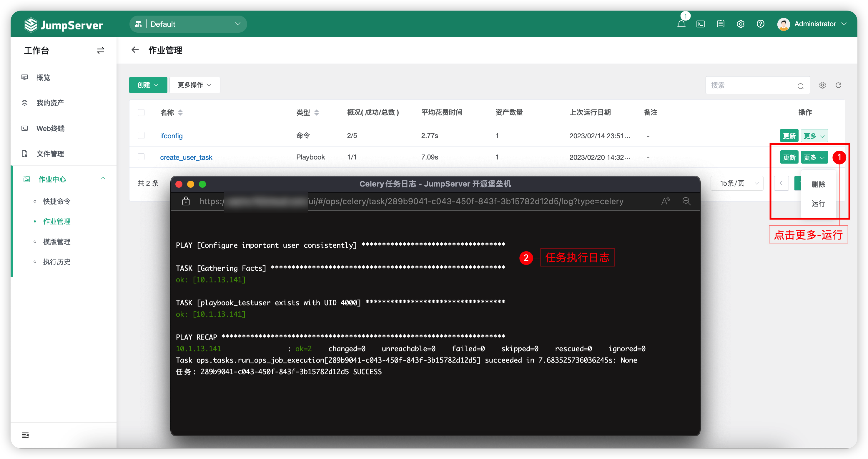Open the web terminal icon in header
Viewport: 868px width, 459px height.
pyautogui.click(x=701, y=24)
